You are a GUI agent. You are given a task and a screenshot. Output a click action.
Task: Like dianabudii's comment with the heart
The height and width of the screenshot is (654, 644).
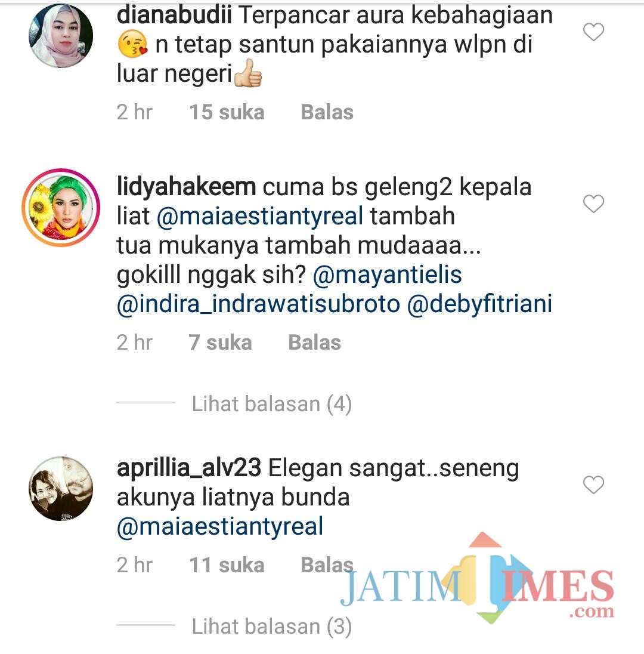593,32
